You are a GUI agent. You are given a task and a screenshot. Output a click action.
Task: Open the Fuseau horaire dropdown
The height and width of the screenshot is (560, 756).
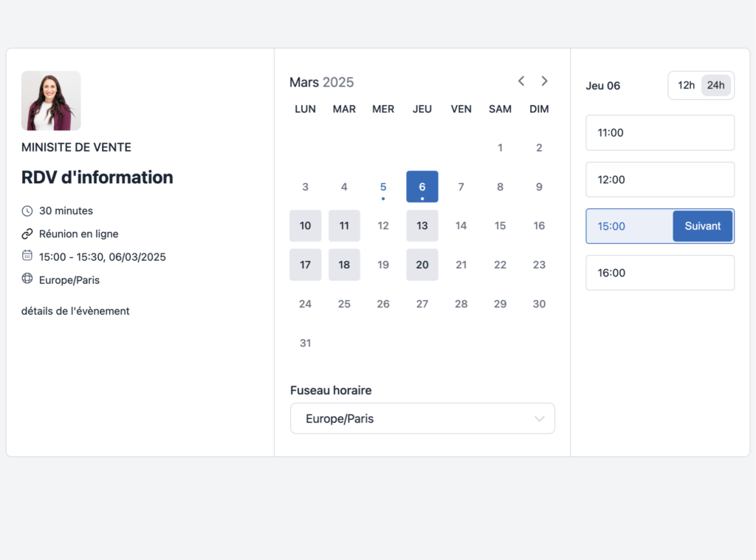(422, 418)
